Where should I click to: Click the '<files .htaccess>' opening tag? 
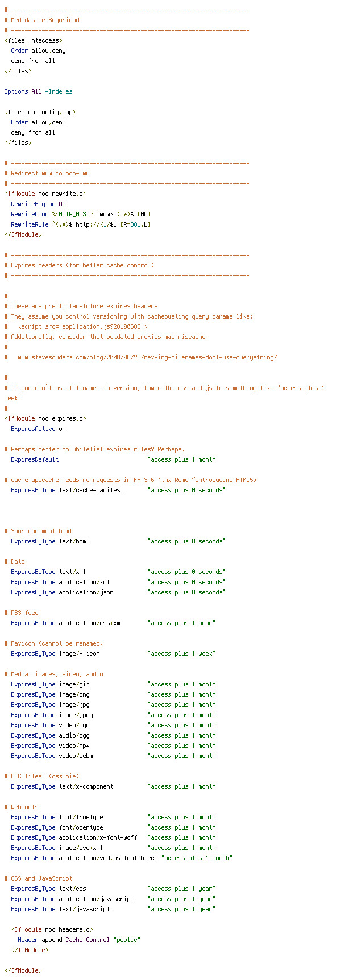pyautogui.click(x=33, y=40)
